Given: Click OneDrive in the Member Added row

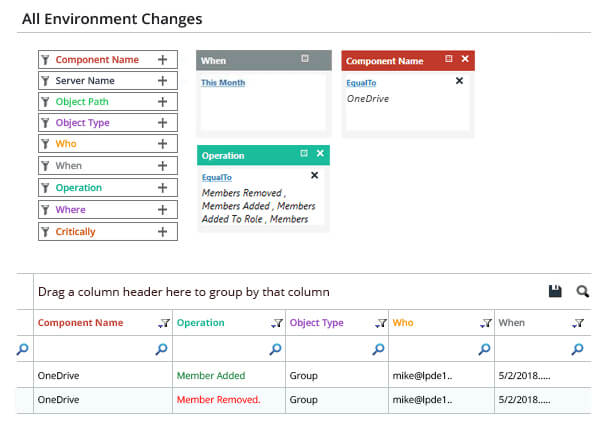Looking at the screenshot, I should (x=59, y=375).
